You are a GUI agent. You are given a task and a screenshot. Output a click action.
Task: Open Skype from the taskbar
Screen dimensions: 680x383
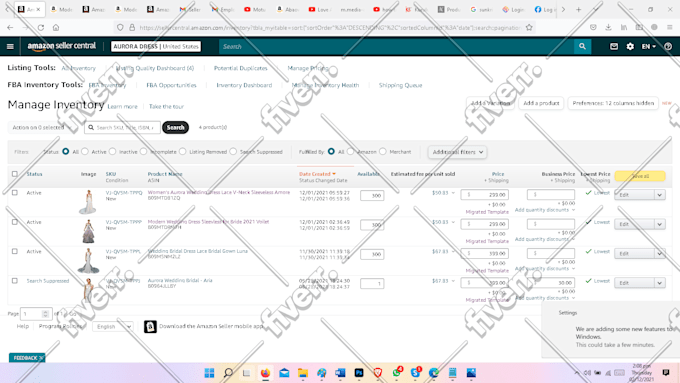coord(415,373)
